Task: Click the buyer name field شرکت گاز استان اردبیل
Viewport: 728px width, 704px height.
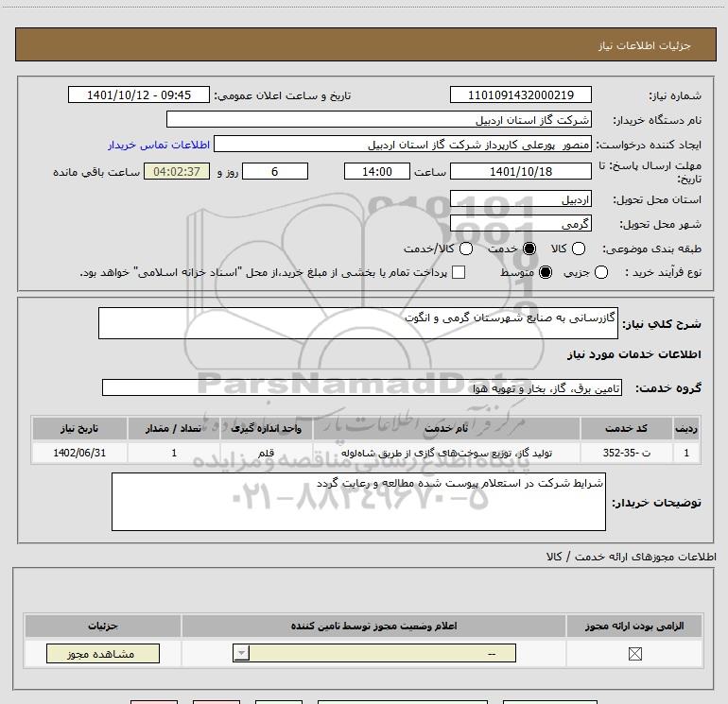Action: (x=379, y=120)
